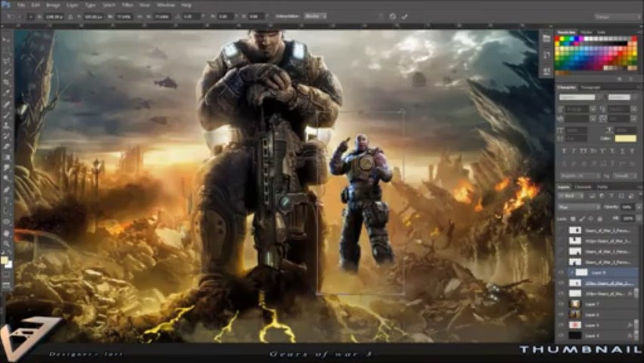Select the Move tool

pyautogui.click(x=7, y=40)
